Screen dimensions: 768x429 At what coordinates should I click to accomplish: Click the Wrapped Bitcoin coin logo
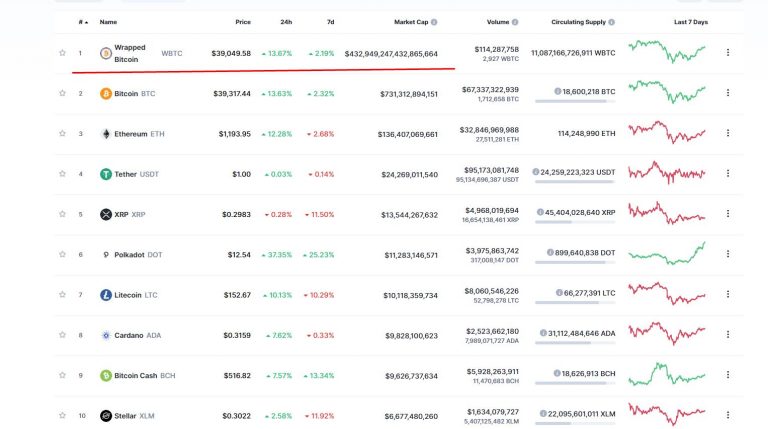(106, 53)
